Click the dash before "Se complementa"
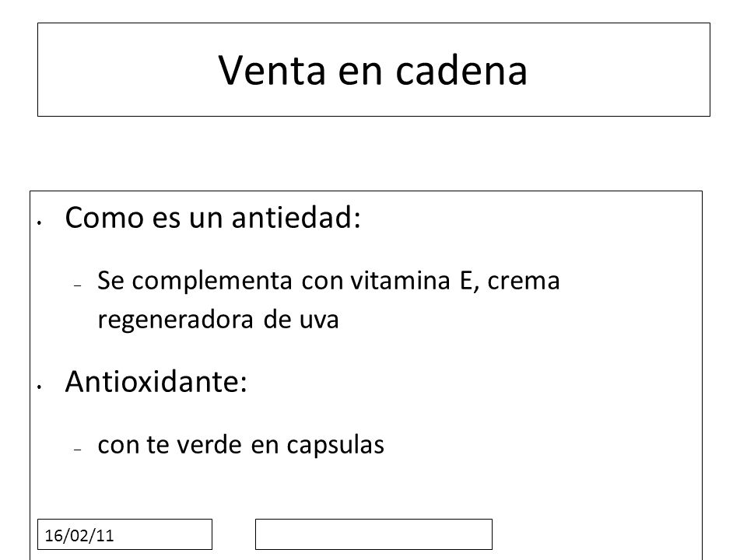747x560 pixels. pos(78,285)
